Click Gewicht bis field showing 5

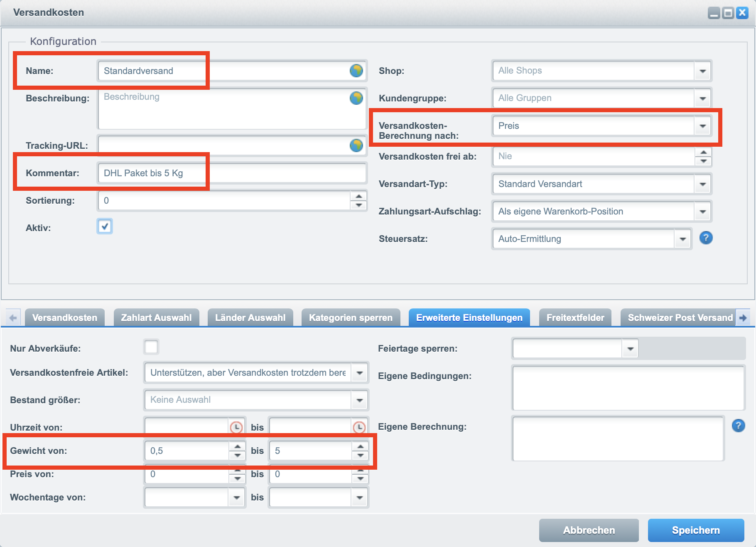tap(311, 451)
